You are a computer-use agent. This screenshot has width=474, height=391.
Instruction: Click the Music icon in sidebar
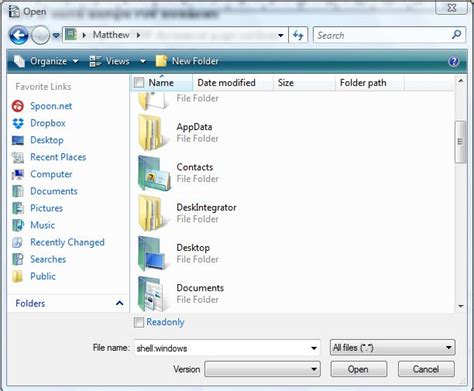18,225
